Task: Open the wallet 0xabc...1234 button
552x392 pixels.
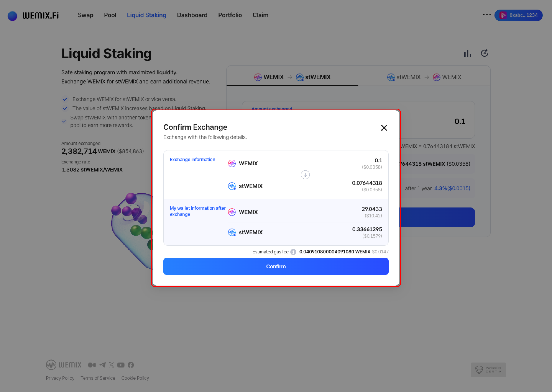Action: click(x=518, y=15)
